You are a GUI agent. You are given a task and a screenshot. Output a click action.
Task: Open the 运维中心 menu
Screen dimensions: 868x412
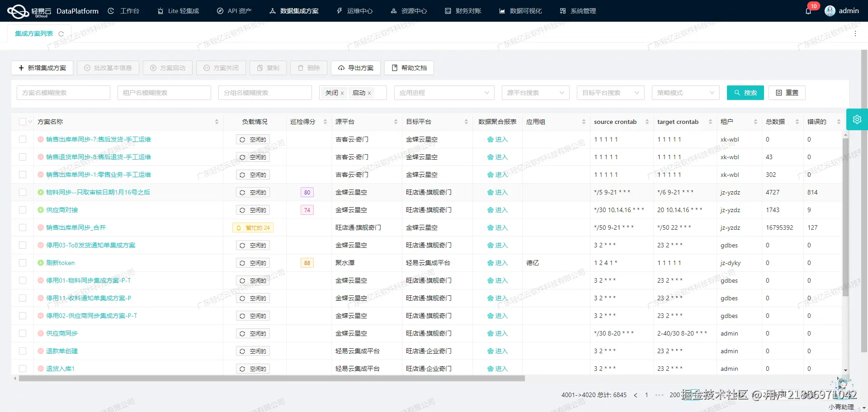pos(355,11)
